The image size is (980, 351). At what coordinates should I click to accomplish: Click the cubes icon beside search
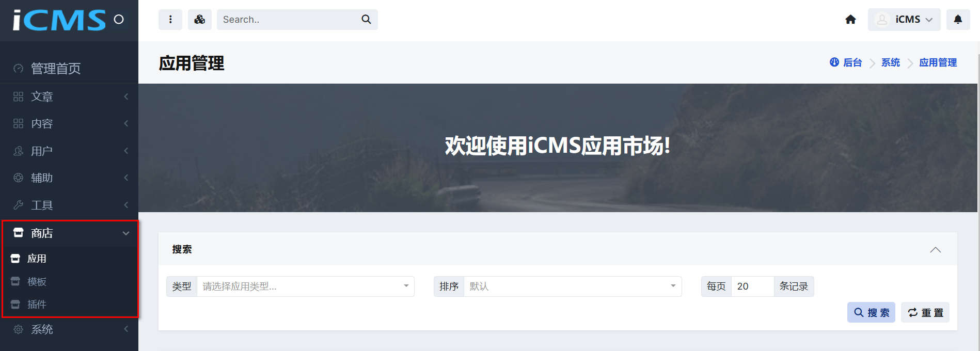point(200,20)
